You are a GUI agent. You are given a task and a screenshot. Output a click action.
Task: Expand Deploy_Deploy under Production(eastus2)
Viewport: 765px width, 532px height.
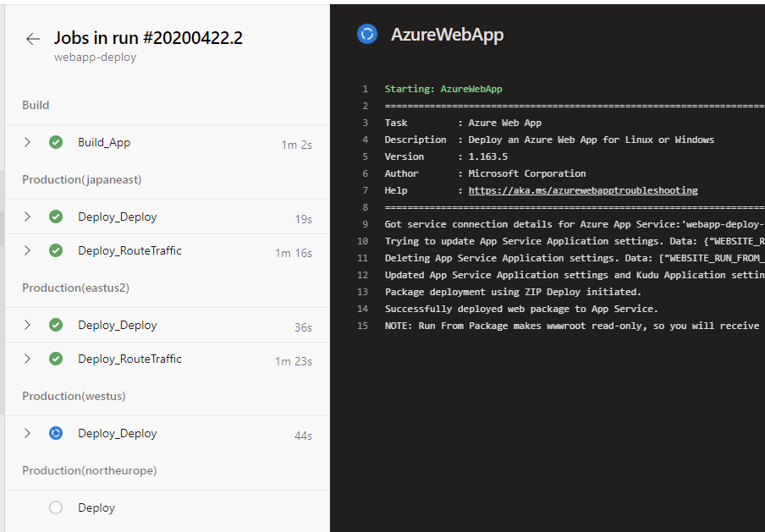click(x=27, y=325)
